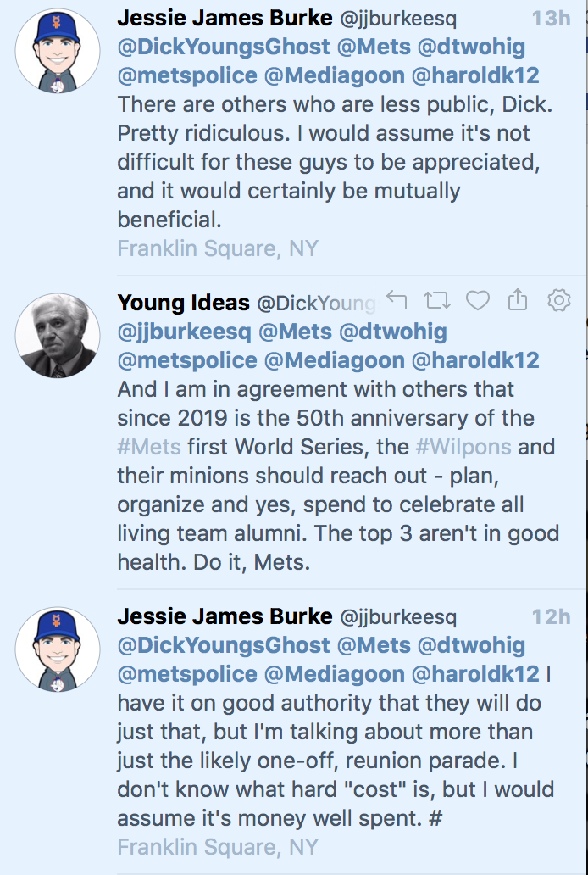Reply to the Young Ideas tweet

tap(397, 300)
